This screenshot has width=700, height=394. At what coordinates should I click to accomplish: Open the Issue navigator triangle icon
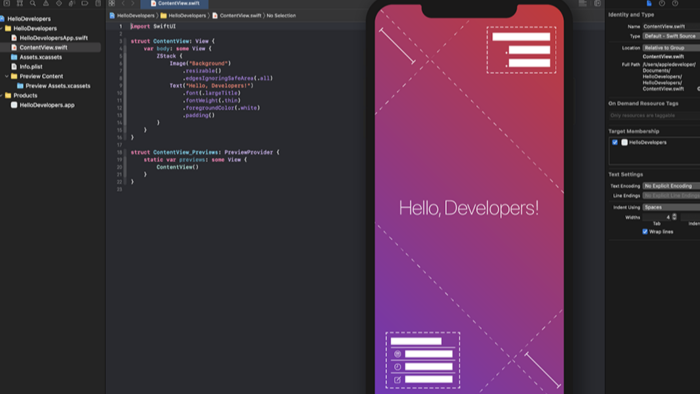pos(46,3)
